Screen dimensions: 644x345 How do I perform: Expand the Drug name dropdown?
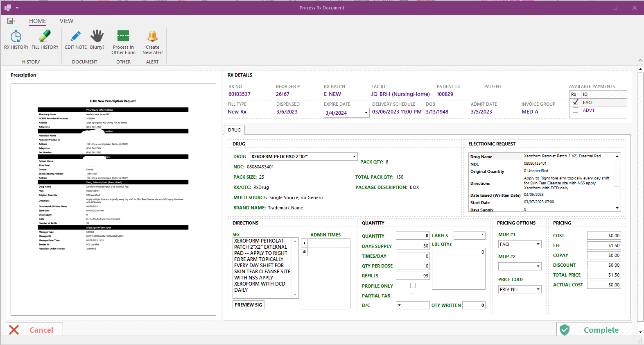(x=354, y=157)
